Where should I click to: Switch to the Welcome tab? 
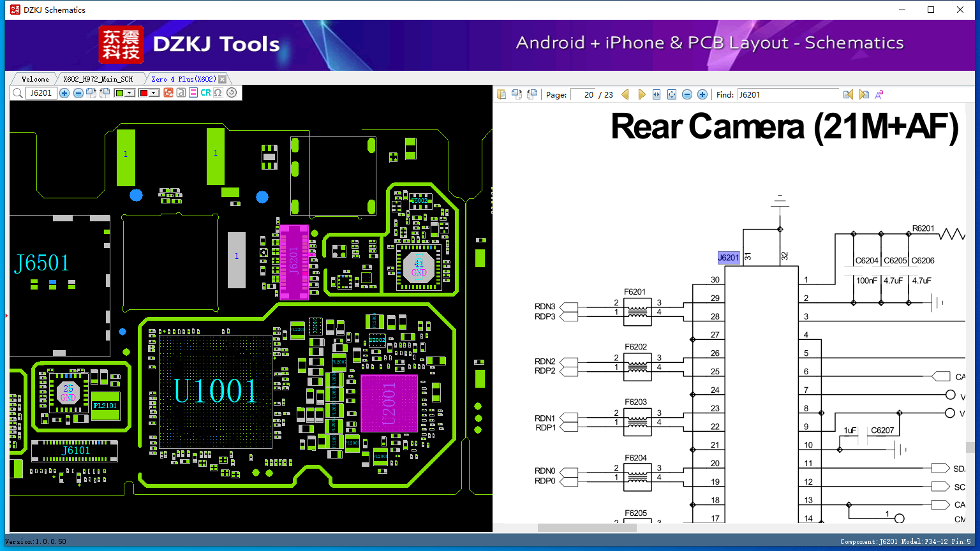35,79
